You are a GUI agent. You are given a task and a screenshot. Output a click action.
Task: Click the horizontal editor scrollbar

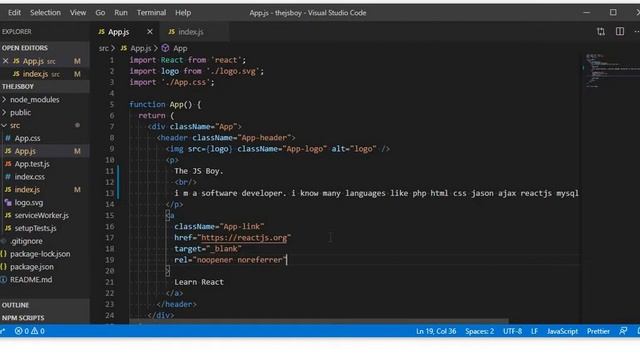tap(319, 322)
